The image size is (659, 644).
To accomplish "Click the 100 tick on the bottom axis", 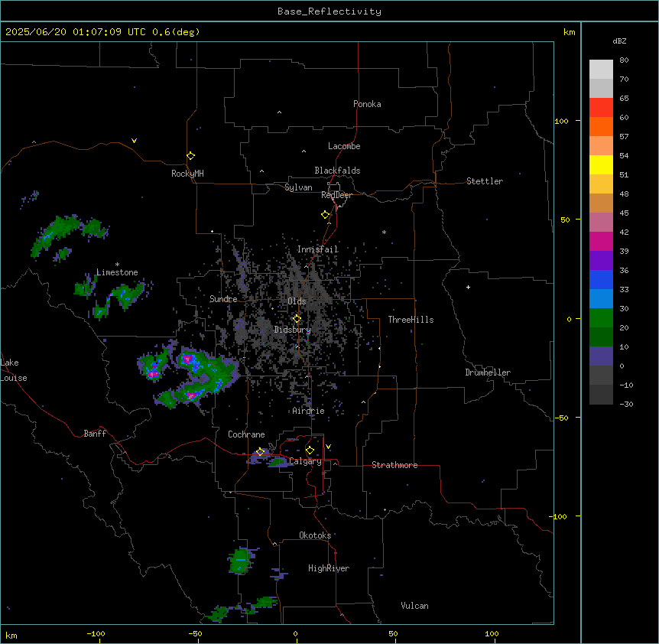I will tap(492, 633).
